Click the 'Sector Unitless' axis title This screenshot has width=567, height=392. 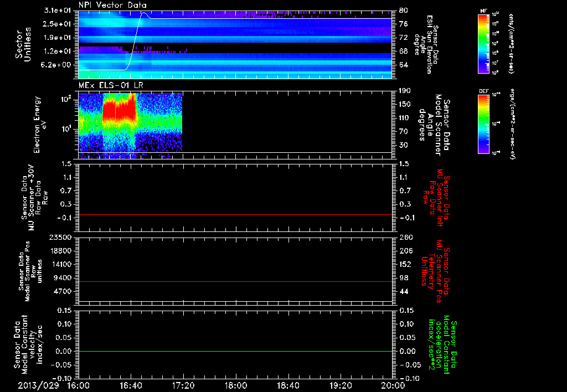coord(23,44)
